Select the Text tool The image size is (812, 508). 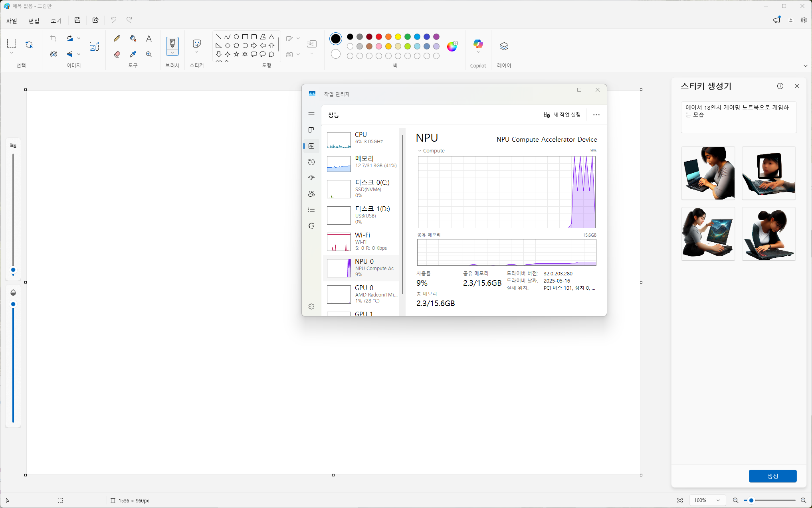(149, 38)
